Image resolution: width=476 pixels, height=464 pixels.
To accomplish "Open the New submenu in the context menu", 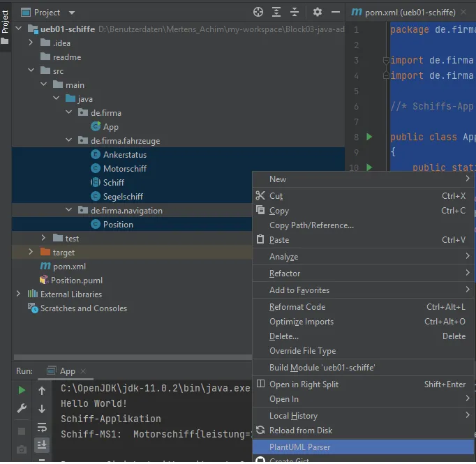I will [x=363, y=179].
